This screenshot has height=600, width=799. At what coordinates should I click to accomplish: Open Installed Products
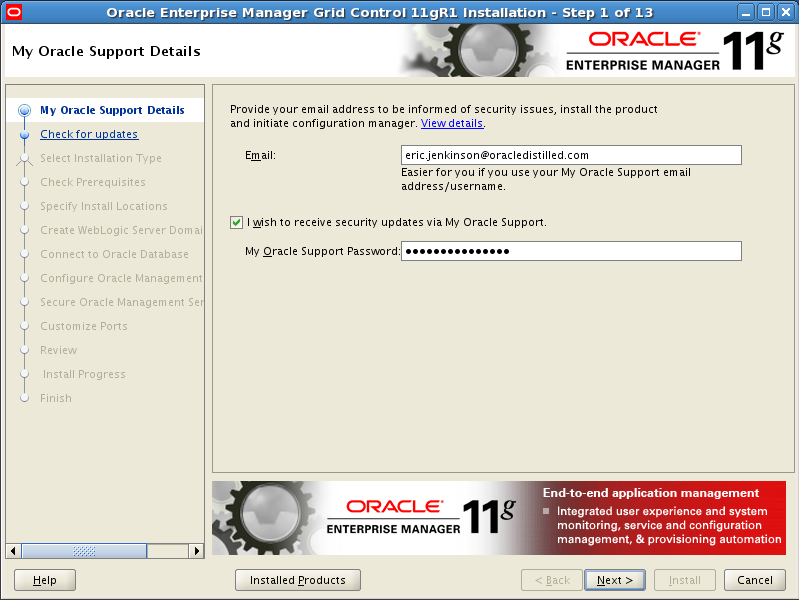tap(298, 580)
